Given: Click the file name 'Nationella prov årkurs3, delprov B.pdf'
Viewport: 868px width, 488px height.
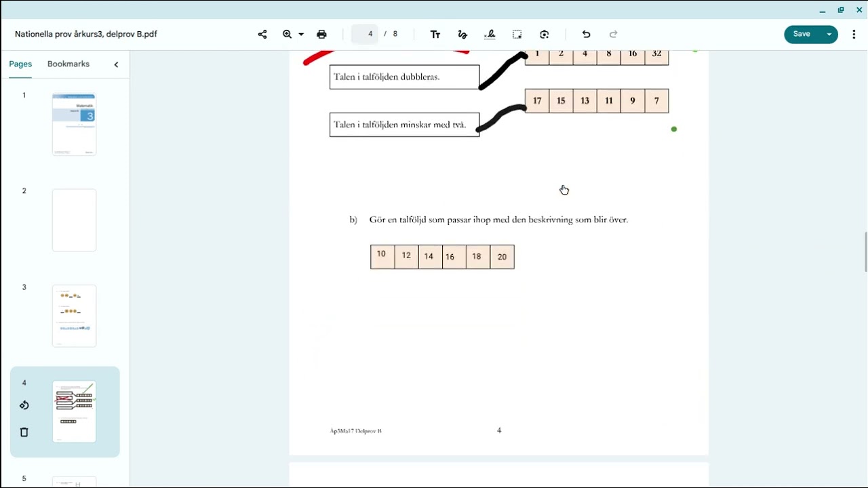Looking at the screenshot, I should click(x=86, y=34).
